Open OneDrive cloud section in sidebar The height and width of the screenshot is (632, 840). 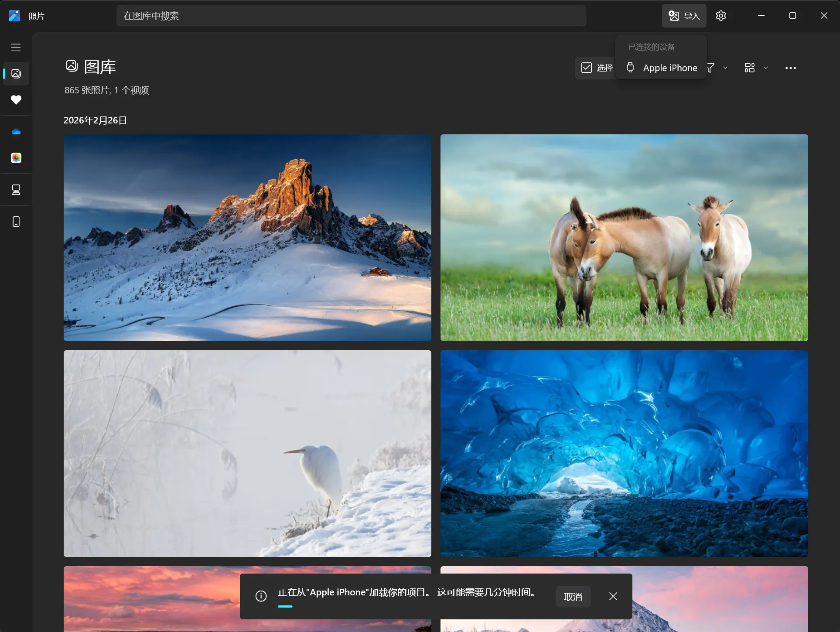tap(16, 132)
